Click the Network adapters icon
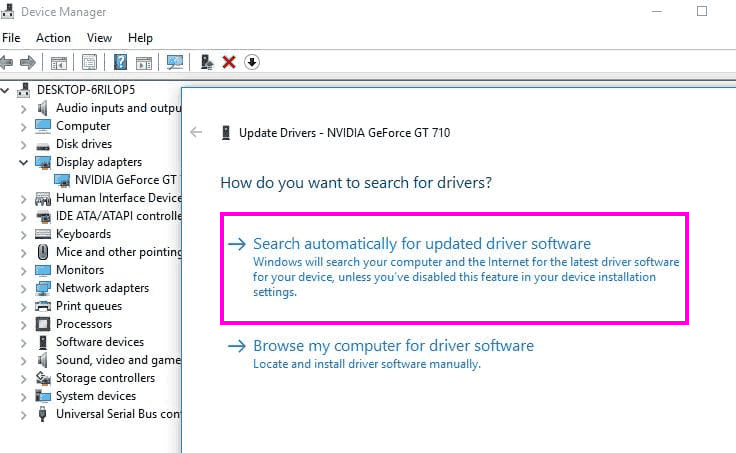 43,288
